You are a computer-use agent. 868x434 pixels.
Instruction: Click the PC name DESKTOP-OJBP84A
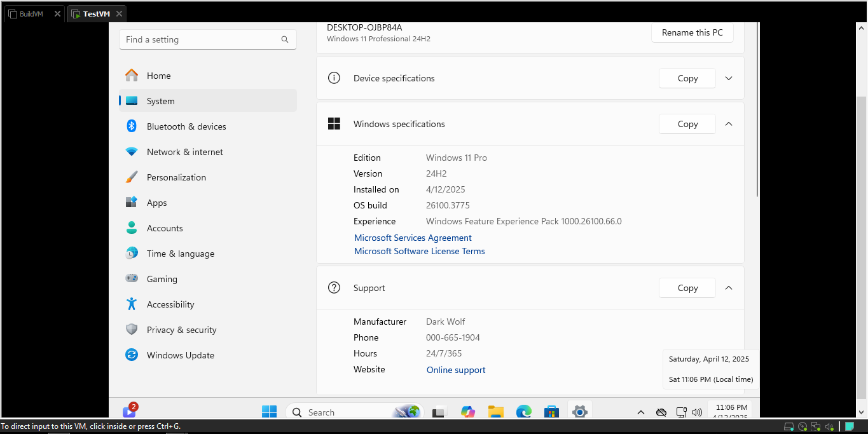(364, 27)
